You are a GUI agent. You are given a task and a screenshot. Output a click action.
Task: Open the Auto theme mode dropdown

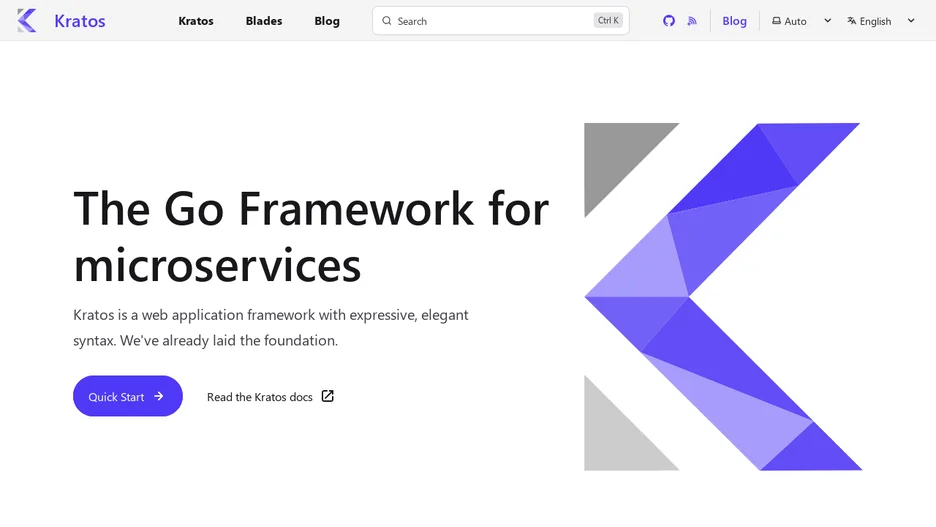pyautogui.click(x=801, y=21)
